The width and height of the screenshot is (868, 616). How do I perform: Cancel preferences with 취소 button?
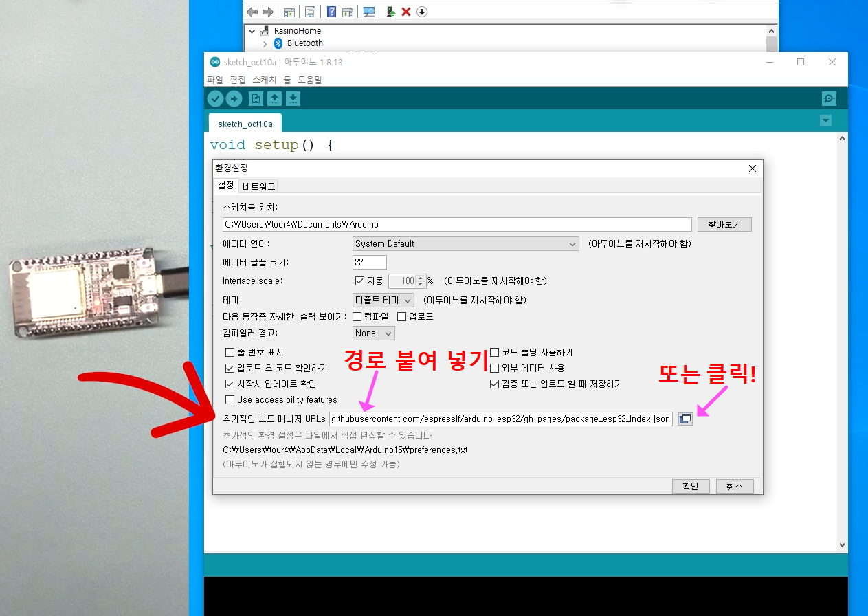735,486
